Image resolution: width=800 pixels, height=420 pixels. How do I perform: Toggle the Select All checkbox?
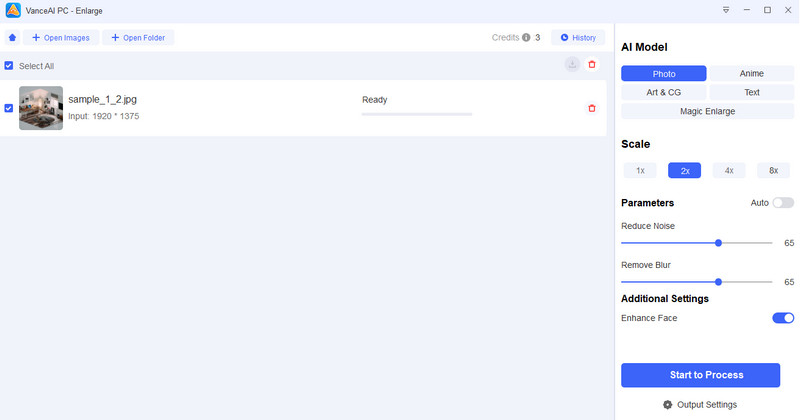[x=9, y=66]
